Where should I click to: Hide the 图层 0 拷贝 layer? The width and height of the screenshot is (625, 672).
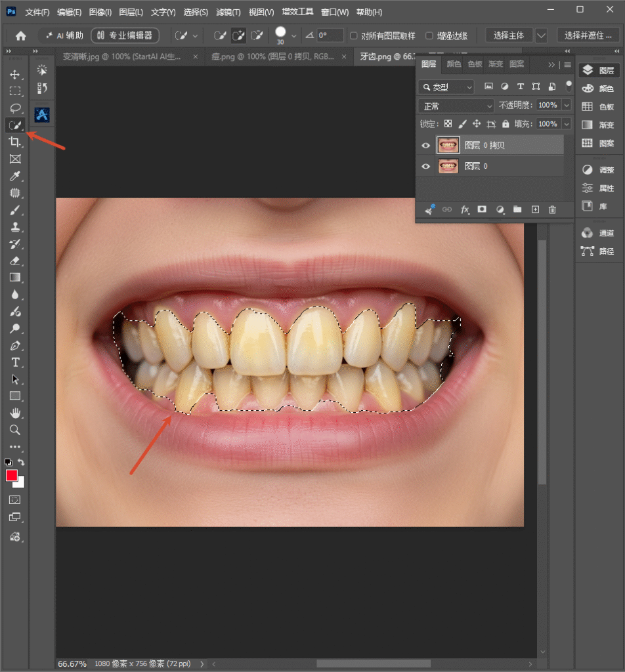tap(425, 146)
